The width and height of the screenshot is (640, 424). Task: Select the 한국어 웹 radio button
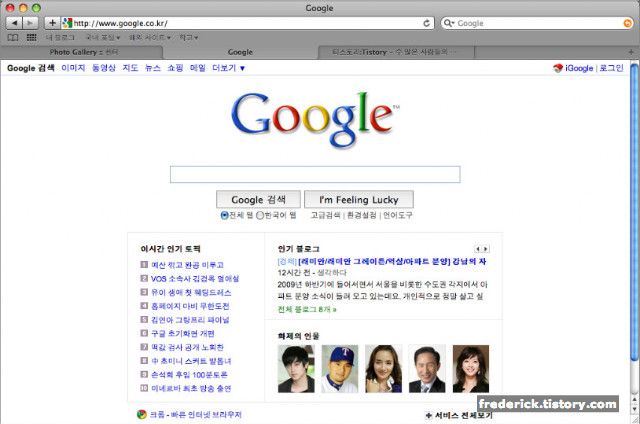[260, 215]
